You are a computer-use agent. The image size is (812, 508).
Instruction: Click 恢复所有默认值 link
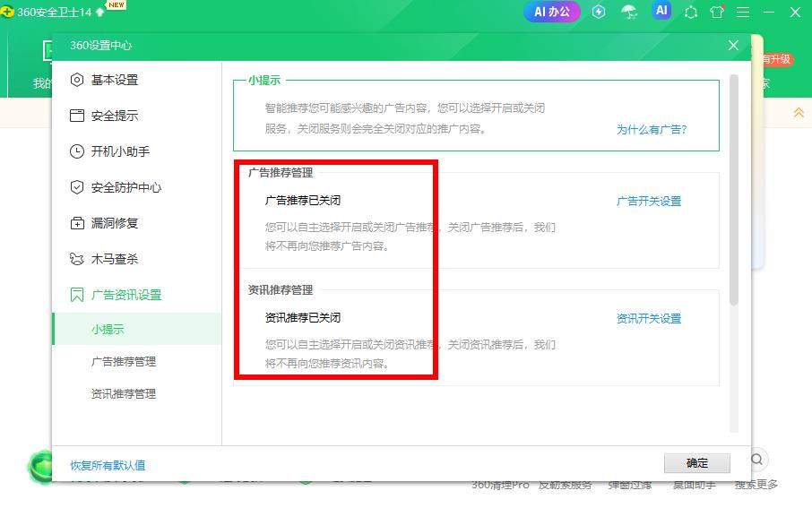[108, 466]
